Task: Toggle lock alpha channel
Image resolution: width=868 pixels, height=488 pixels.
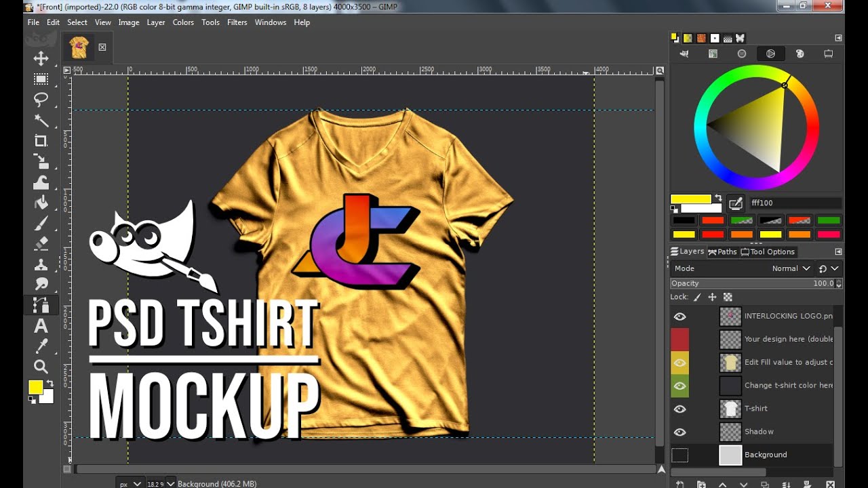Action: [x=728, y=297]
